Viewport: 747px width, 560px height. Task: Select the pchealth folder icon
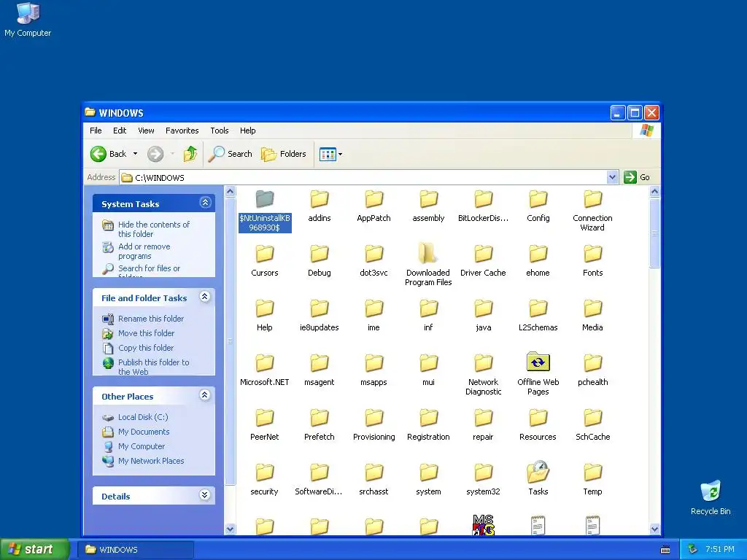592,363
